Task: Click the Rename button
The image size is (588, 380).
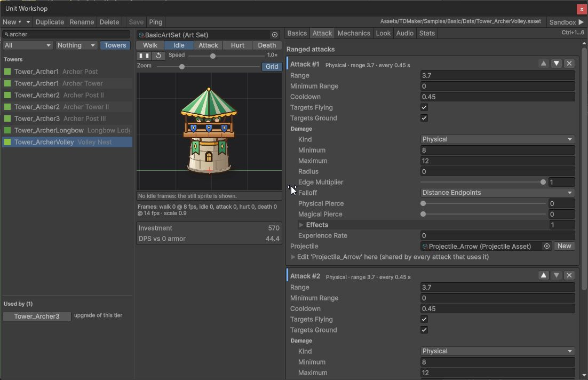Action: coord(82,22)
